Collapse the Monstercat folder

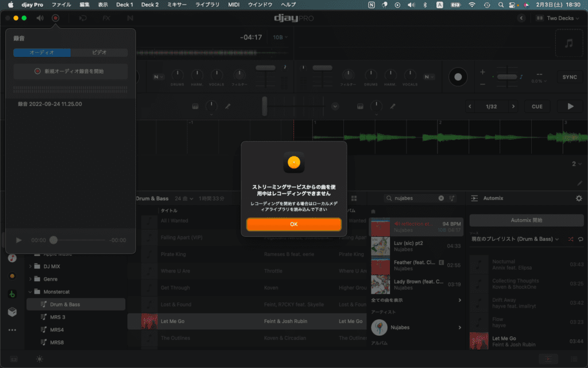click(30, 292)
